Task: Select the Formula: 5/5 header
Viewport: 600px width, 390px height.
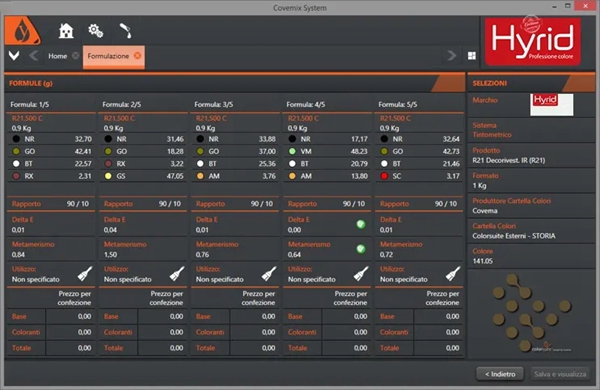Action: pyautogui.click(x=398, y=104)
